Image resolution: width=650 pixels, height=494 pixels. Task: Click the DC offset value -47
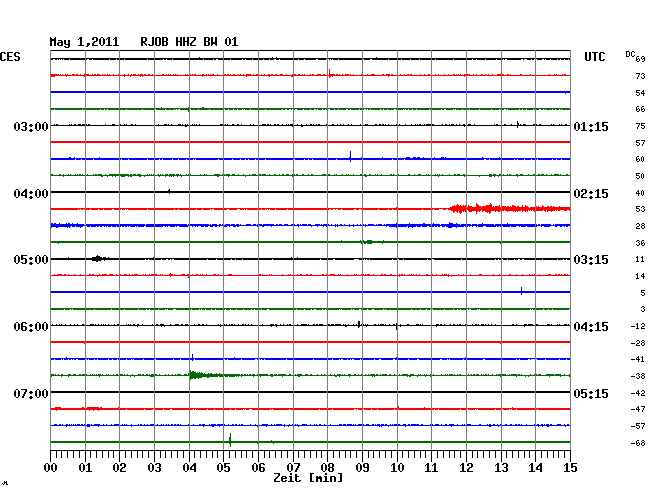pos(638,409)
